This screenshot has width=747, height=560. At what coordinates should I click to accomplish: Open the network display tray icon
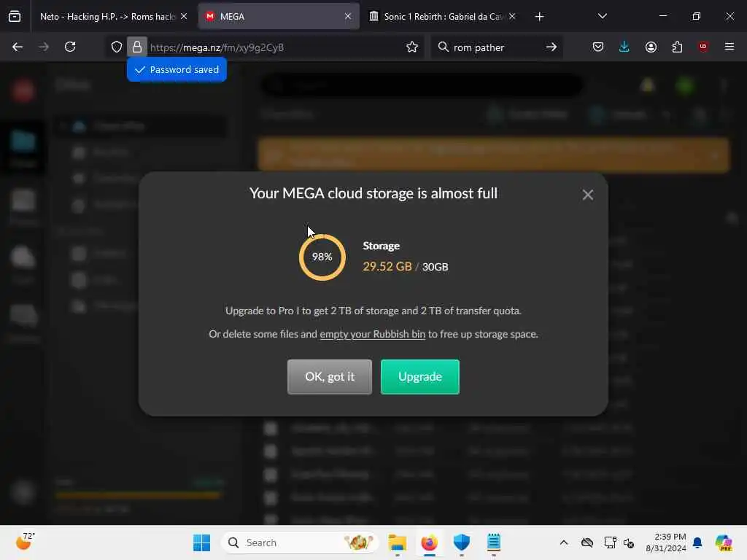pyautogui.click(x=610, y=542)
